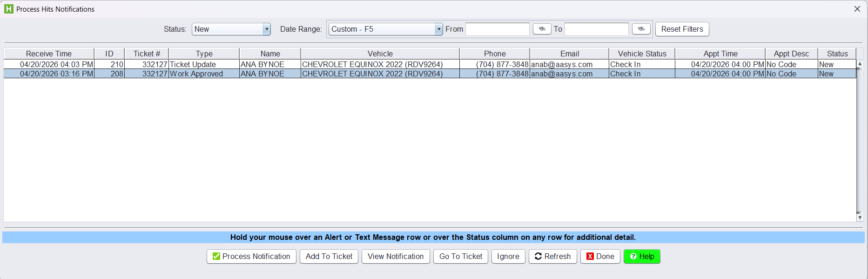This screenshot has height=279, width=868.
Task: Open Help with the green button
Action: [x=642, y=256]
